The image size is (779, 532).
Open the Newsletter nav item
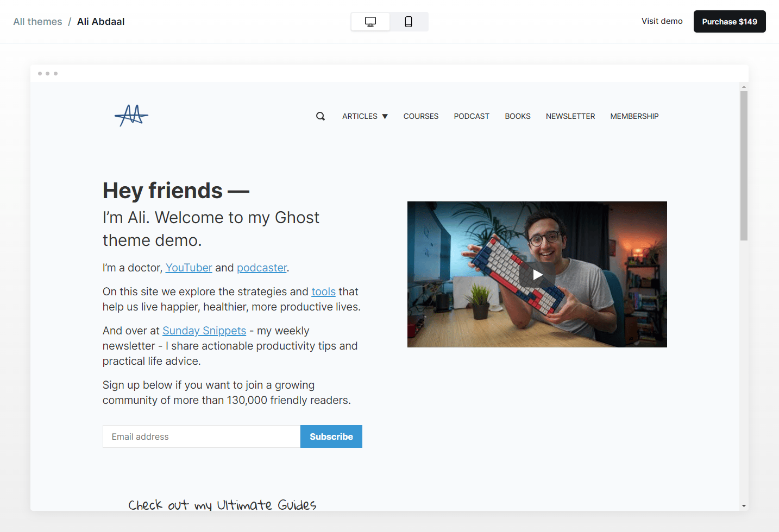pos(570,116)
